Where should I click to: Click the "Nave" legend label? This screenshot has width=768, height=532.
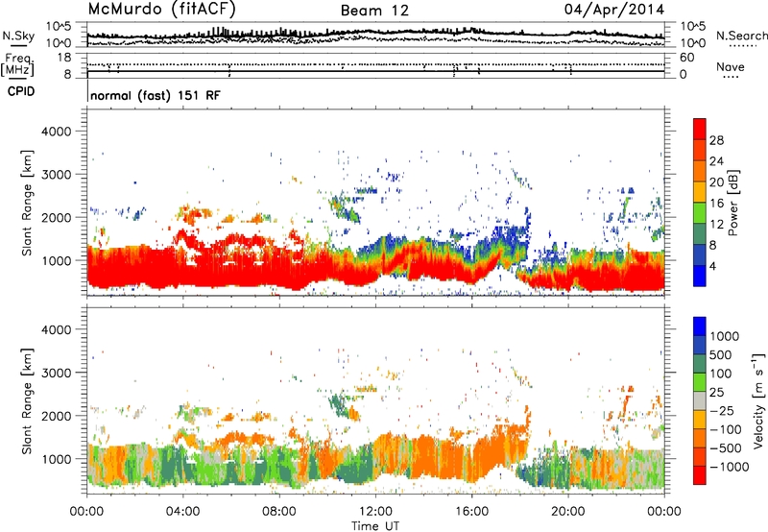[x=730, y=66]
